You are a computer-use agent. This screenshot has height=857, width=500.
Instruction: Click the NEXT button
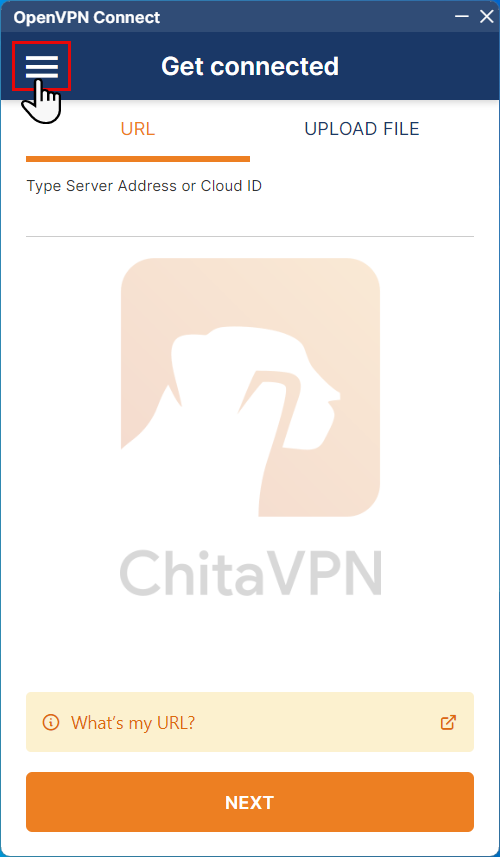coord(250,802)
